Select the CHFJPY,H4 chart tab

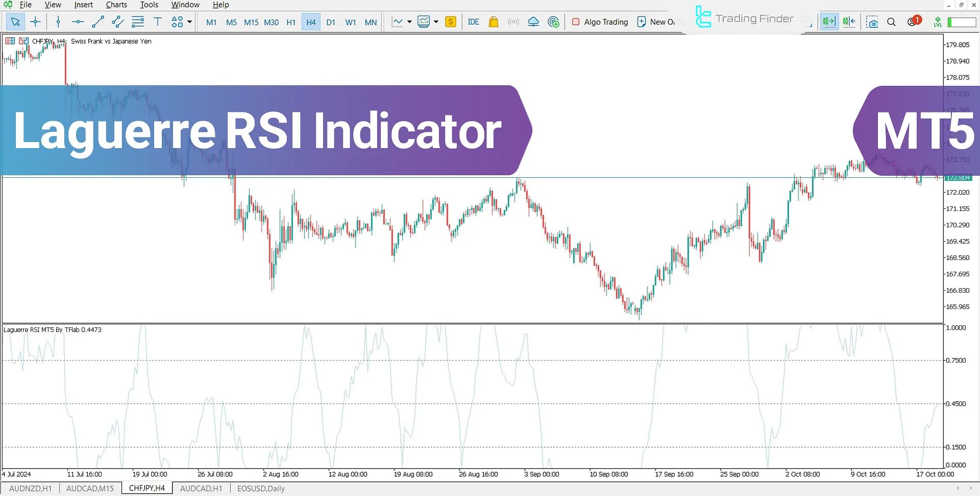point(147,488)
